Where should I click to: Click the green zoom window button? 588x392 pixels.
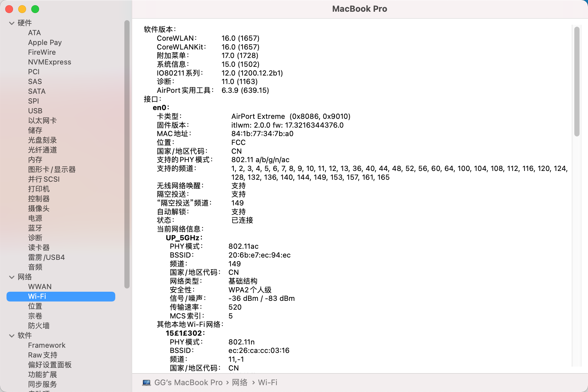click(x=35, y=9)
